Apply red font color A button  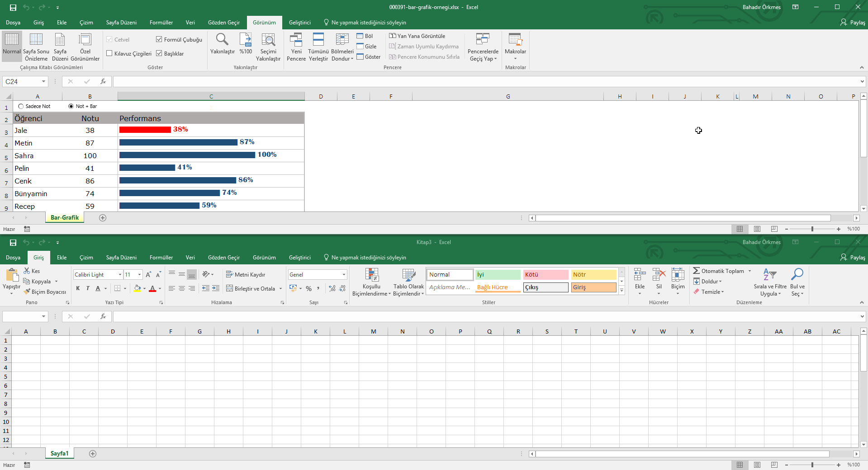click(152, 288)
